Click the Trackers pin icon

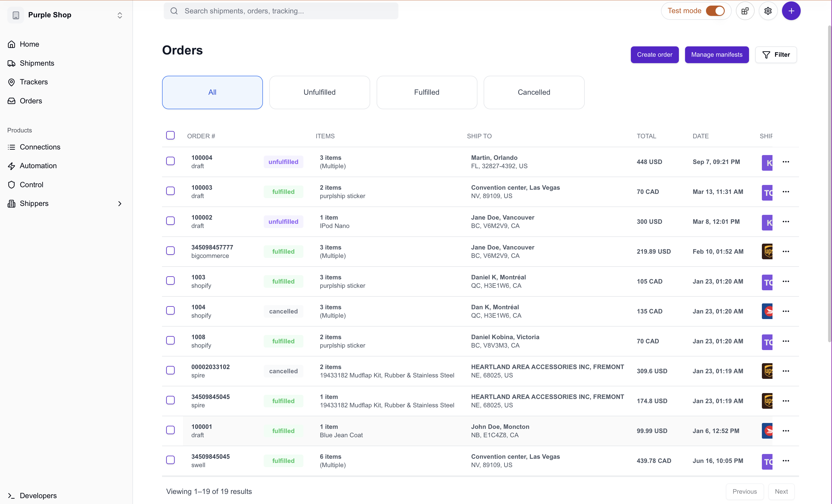click(11, 82)
